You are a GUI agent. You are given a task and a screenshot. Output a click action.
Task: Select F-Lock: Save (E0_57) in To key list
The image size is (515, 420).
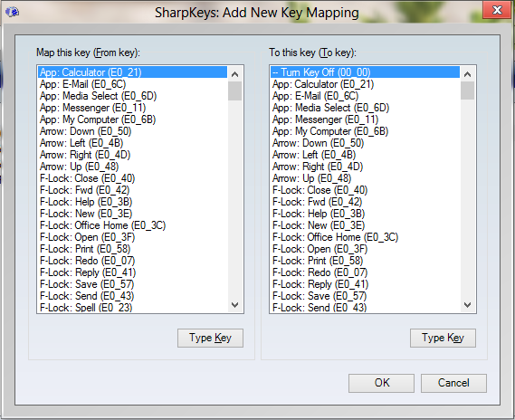(x=366, y=296)
